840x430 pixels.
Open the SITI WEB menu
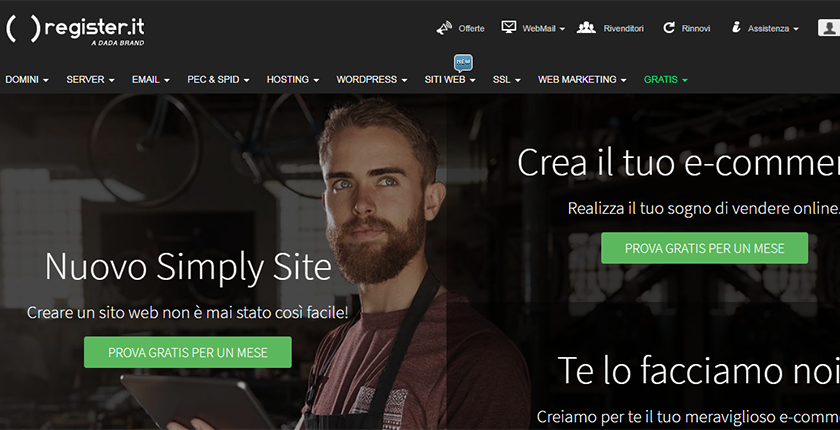tap(449, 80)
